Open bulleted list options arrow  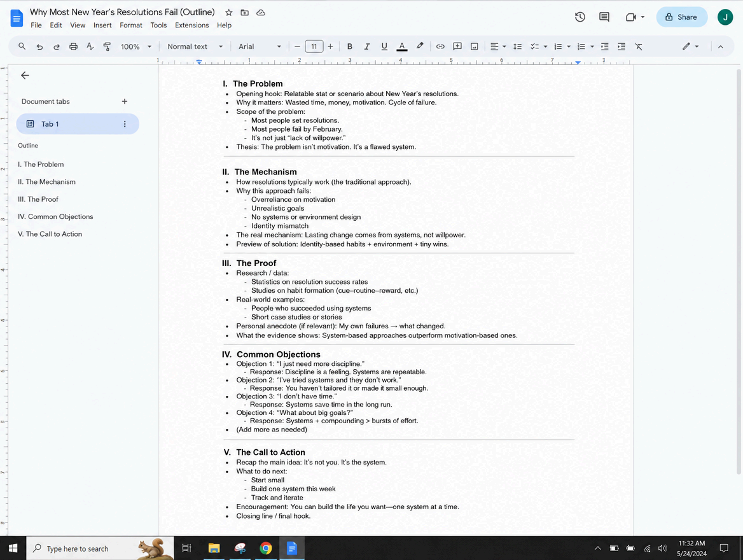[x=569, y=46]
